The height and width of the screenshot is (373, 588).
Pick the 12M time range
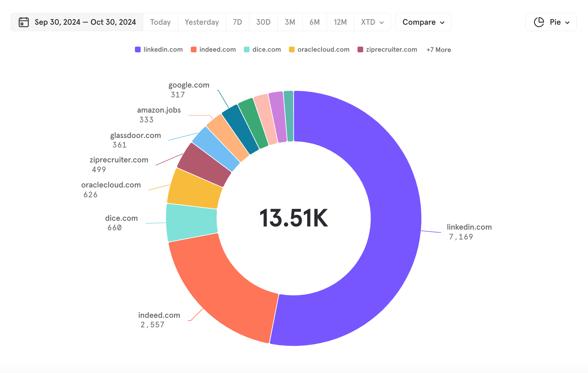[x=340, y=22]
